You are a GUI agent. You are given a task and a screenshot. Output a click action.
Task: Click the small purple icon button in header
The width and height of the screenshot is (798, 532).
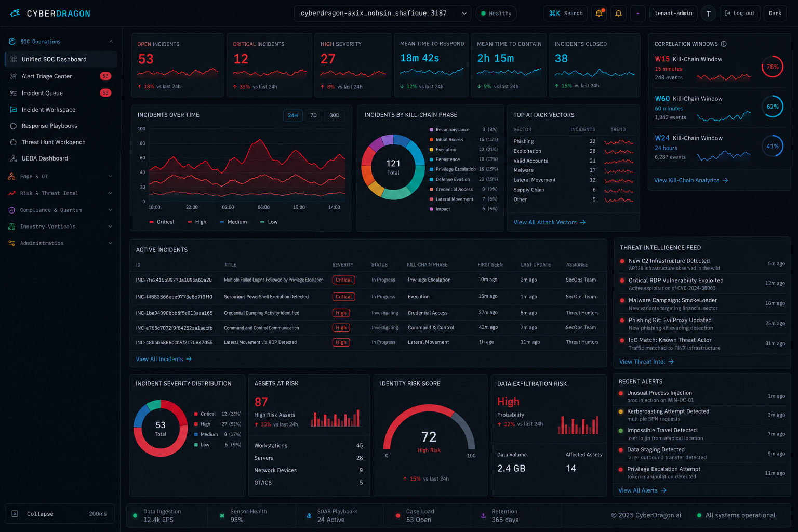click(637, 14)
